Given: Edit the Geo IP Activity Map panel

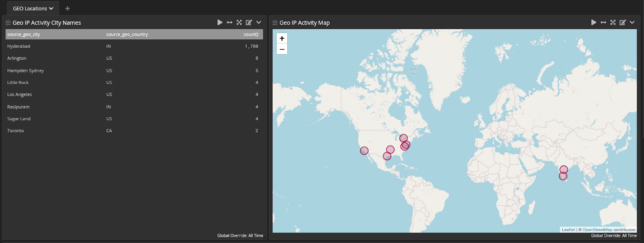Looking at the screenshot, I should click(x=623, y=23).
